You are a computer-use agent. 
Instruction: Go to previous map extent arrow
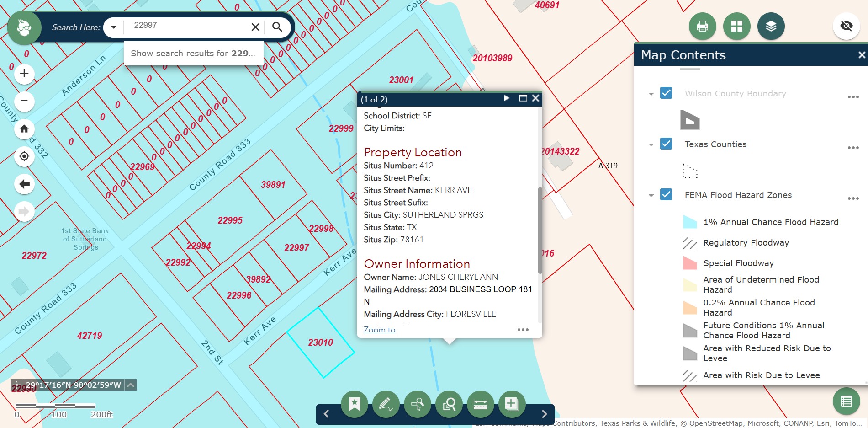[x=25, y=184]
